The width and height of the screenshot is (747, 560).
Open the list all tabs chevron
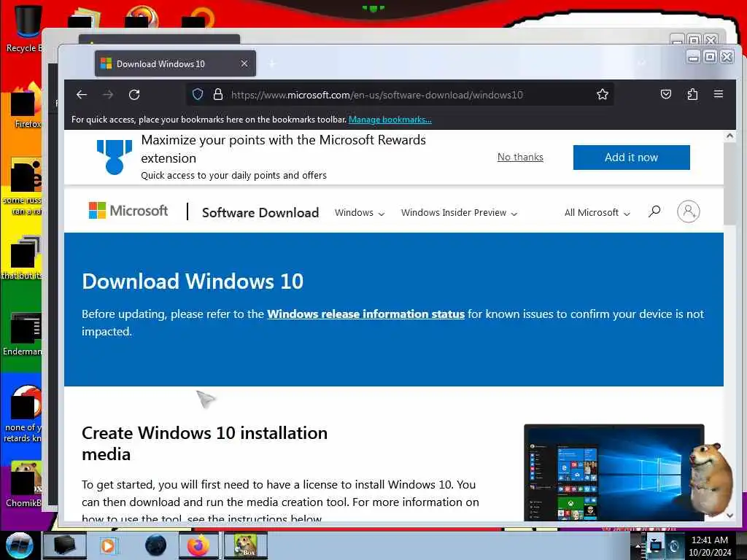642,63
